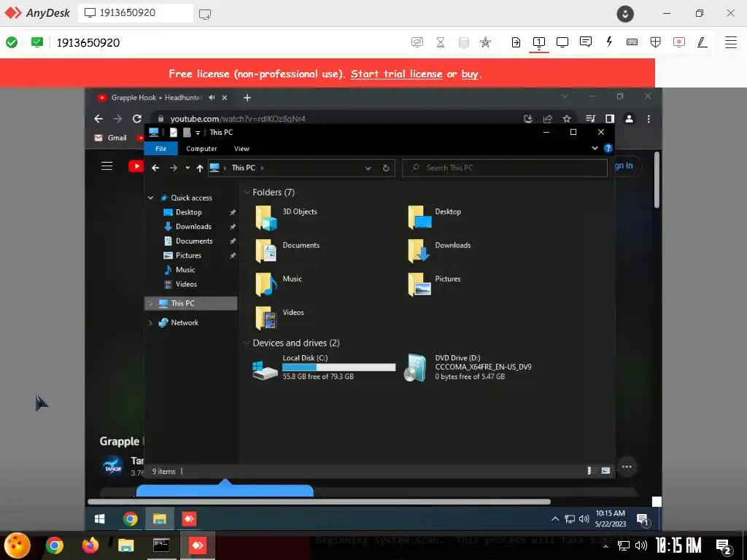This screenshot has height=560, width=747.
Task: Open the Computer ribbon tab
Action: [201, 149]
